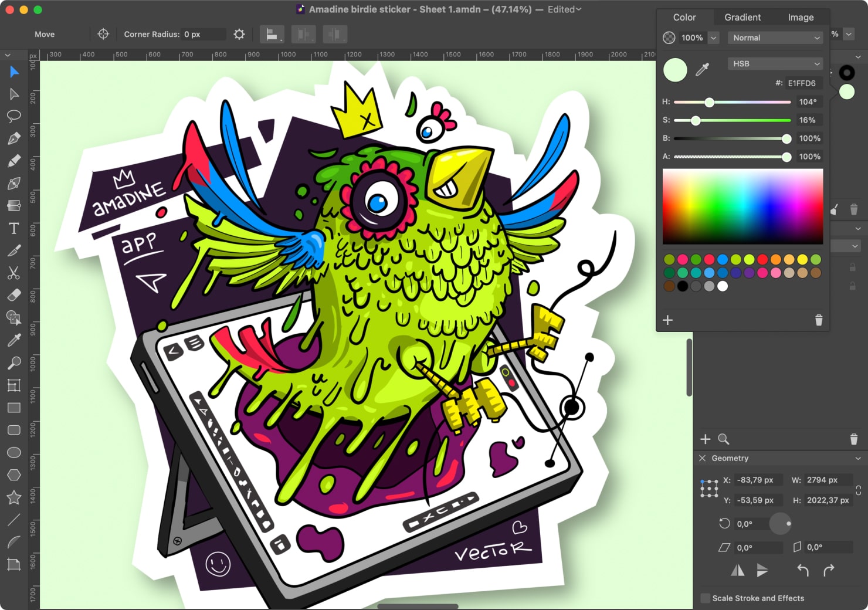Click flip horizontal in Geometry panel
The image size is (868, 610).
pos(737,570)
